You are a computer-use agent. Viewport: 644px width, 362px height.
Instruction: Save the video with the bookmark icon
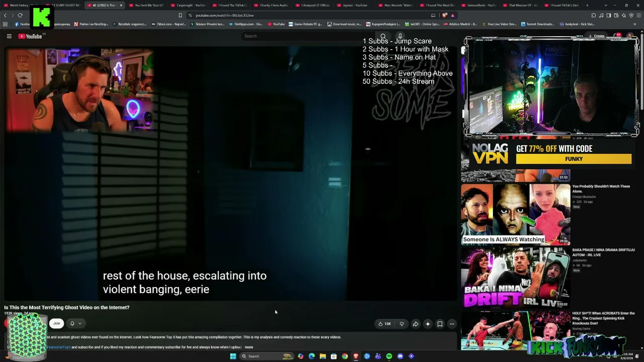coord(440,324)
